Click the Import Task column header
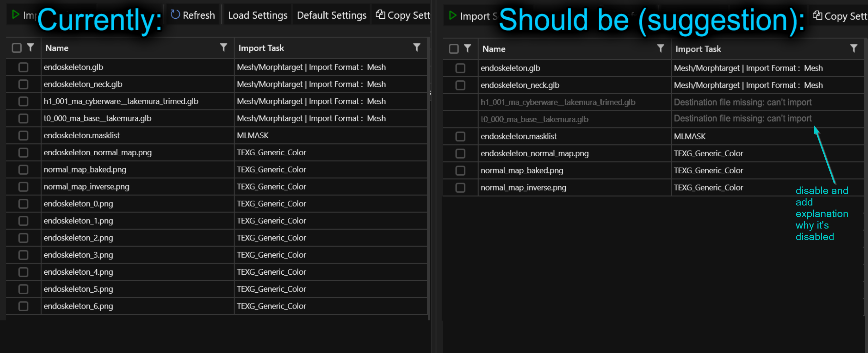The image size is (868, 353). click(261, 47)
